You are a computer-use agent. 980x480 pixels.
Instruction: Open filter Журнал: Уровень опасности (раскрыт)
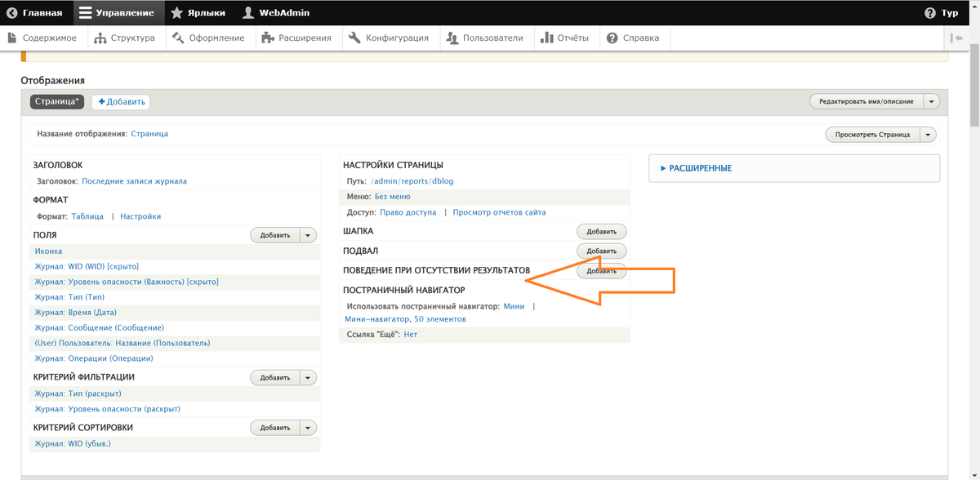point(107,409)
